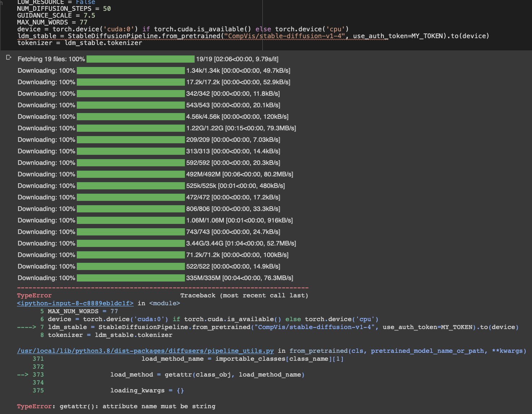Click the final getattr() attribute name error message
This screenshot has height=414, width=532.
116,406
